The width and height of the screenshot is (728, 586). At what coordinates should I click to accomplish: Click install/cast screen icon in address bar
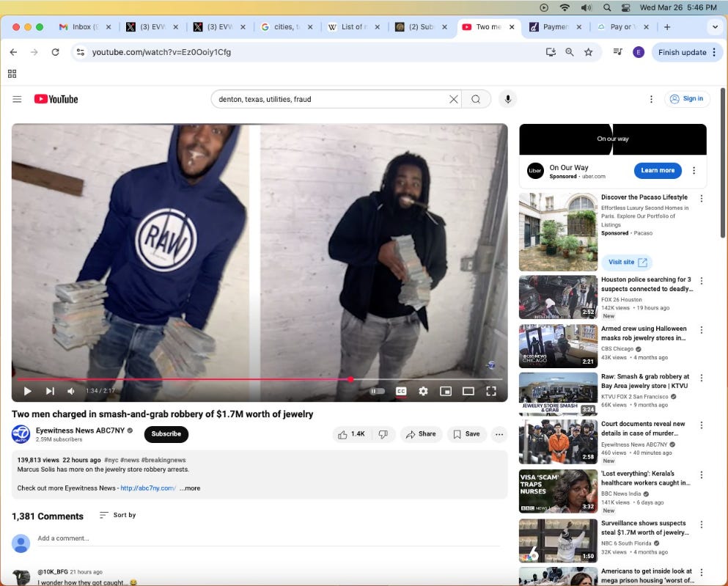pyautogui.click(x=551, y=52)
